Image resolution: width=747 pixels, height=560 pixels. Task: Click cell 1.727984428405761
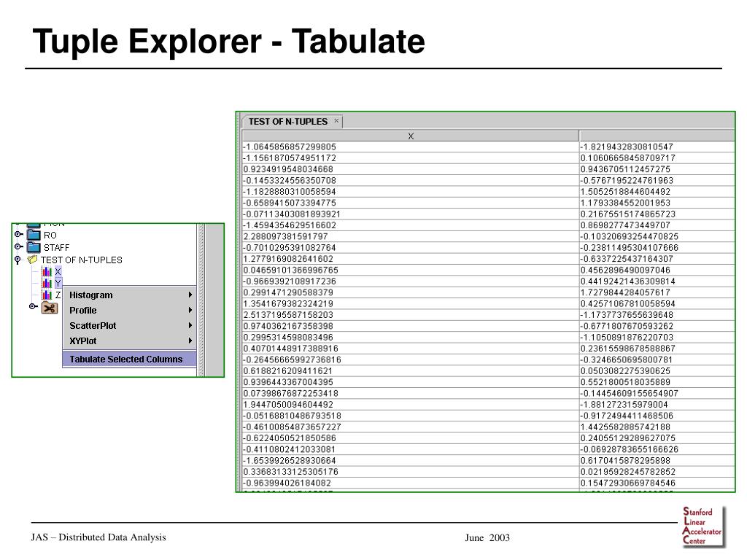tap(657, 292)
